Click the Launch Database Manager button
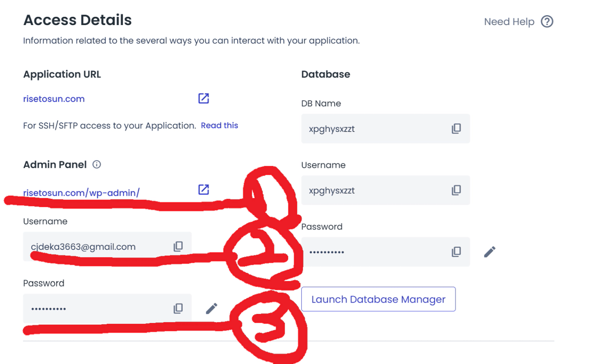The width and height of the screenshot is (599, 364). coord(378,299)
